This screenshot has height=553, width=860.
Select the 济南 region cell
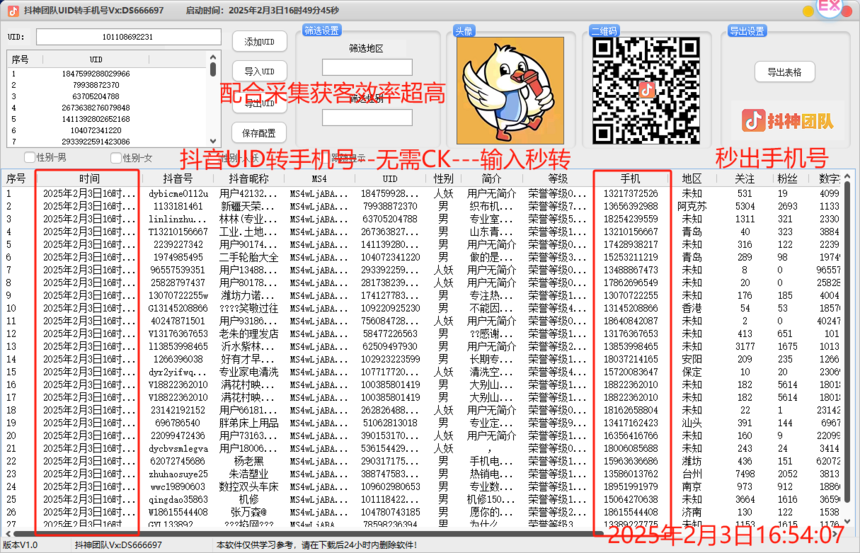(x=692, y=512)
